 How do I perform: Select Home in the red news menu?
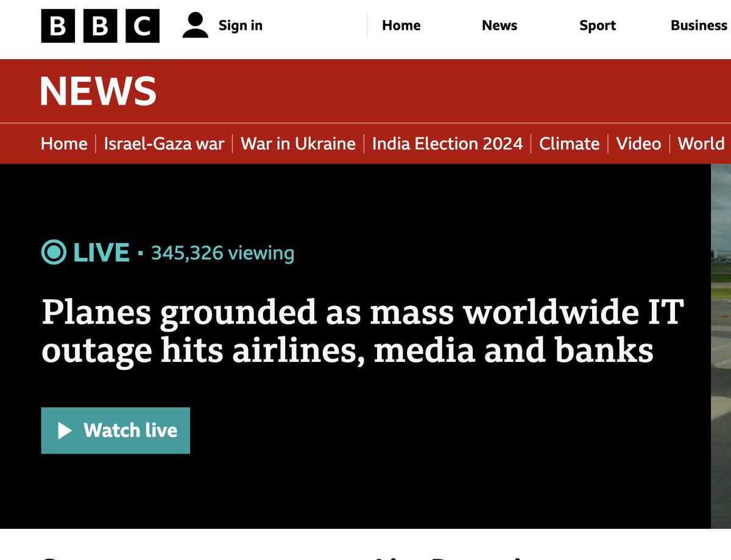point(64,144)
